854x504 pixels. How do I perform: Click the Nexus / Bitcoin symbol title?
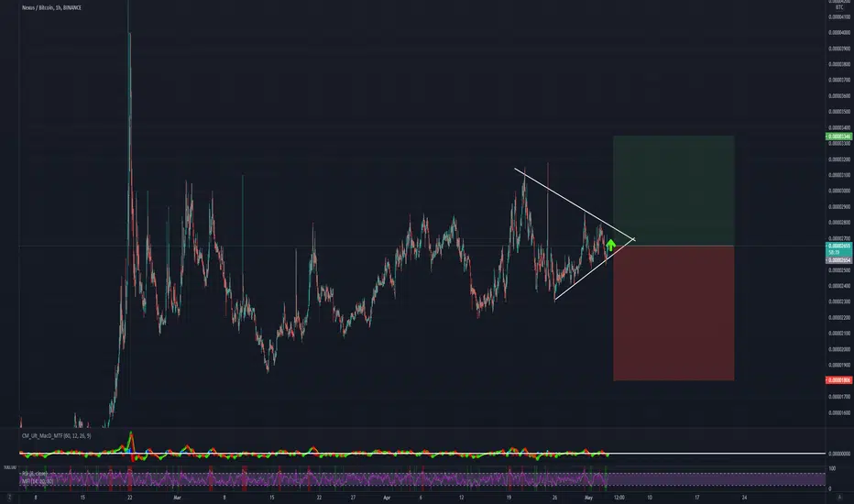pos(51,7)
